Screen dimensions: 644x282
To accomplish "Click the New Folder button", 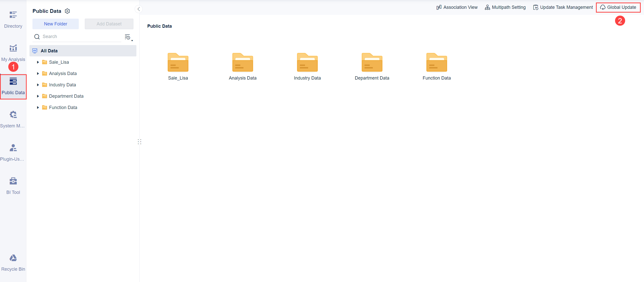I will click(55, 24).
